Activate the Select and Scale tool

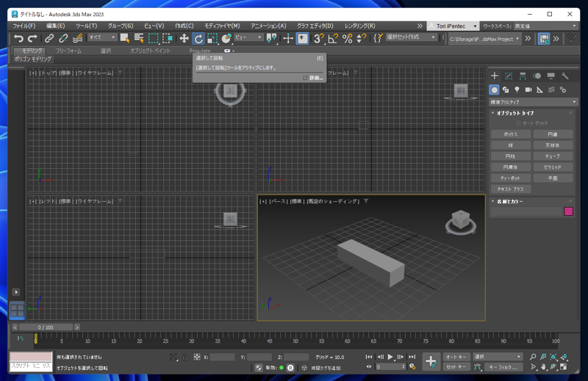pos(212,38)
